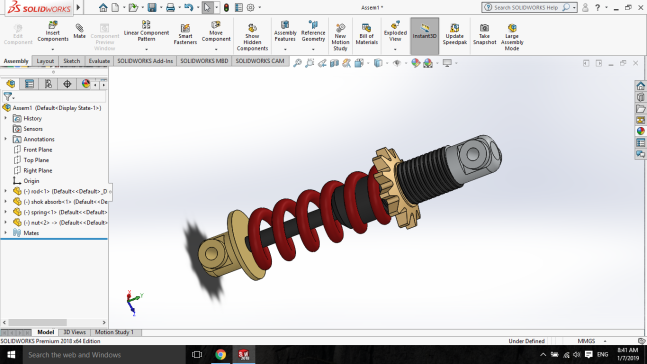Switch to the Layout tab
Viewport: 647px width, 364px height.
[45, 61]
